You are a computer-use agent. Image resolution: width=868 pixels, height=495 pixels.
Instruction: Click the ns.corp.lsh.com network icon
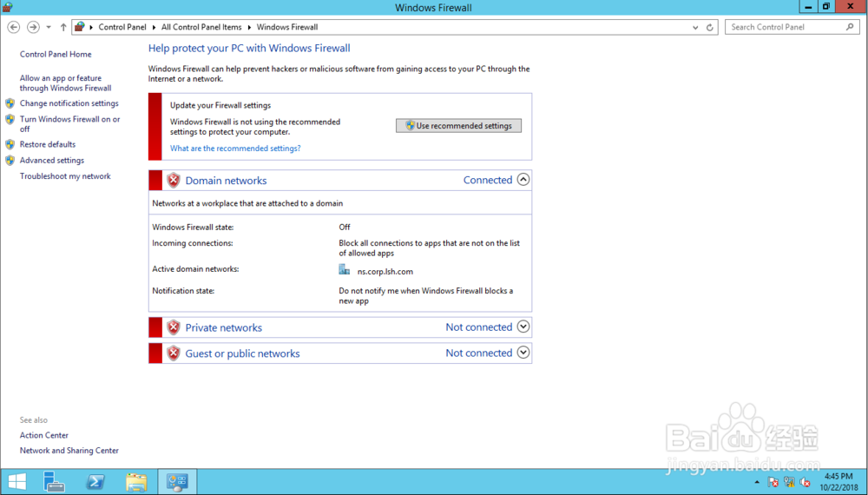point(345,270)
